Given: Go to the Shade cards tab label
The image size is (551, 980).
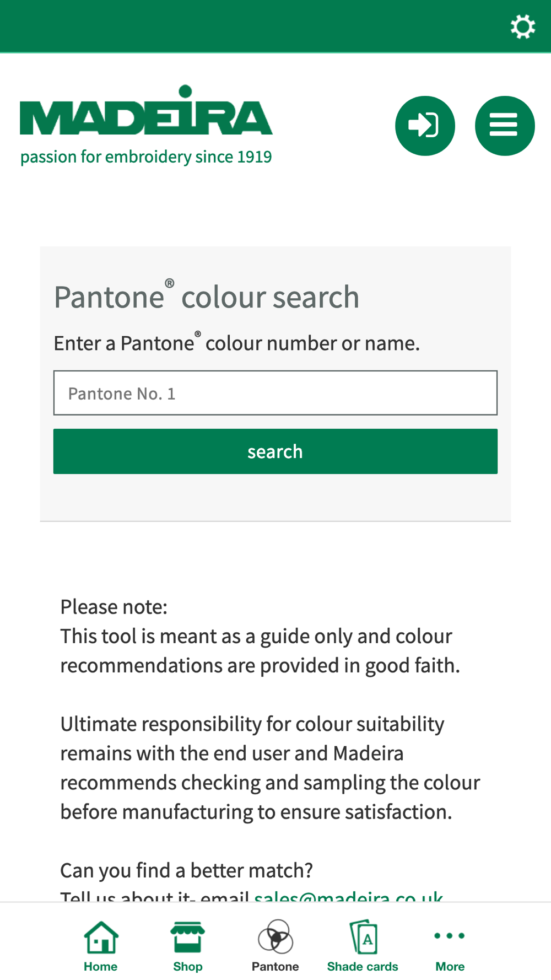Looking at the screenshot, I should click(363, 967).
